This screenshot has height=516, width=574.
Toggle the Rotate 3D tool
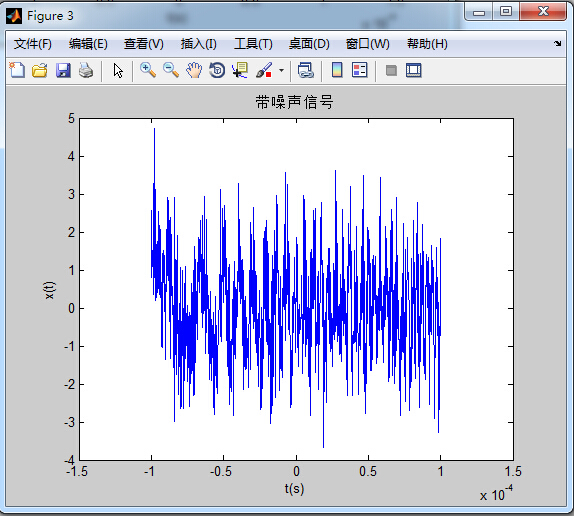coord(217,70)
